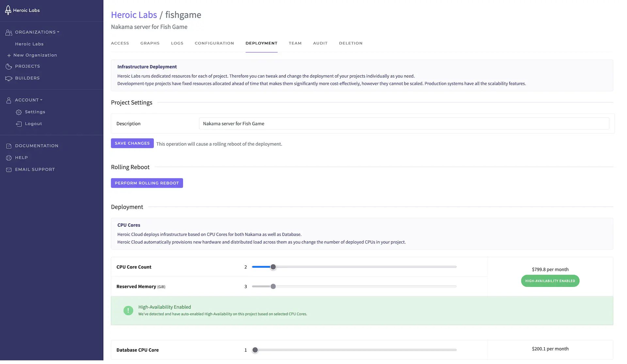The height and width of the screenshot is (364, 627).
Task: Click the Logout arrow icon
Action: (19, 124)
